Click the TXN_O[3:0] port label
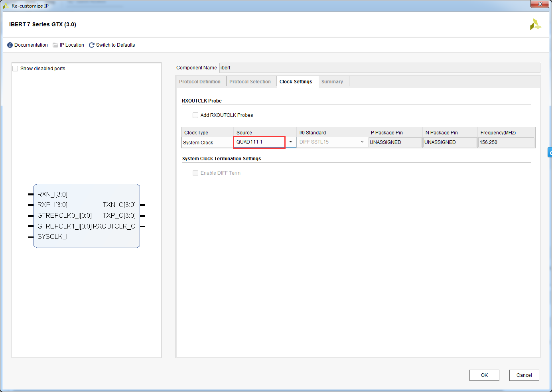Image resolution: width=552 pixels, height=392 pixels. pyautogui.click(x=119, y=205)
